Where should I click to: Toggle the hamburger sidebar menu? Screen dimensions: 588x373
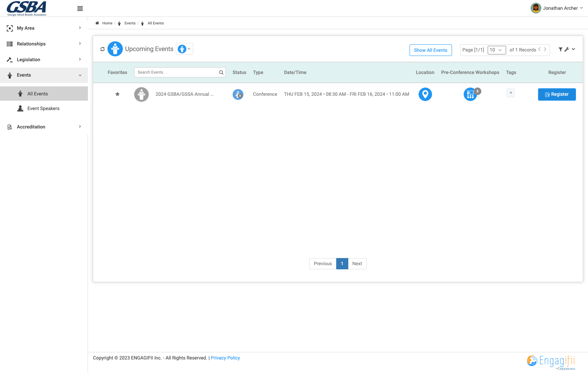[x=80, y=9]
